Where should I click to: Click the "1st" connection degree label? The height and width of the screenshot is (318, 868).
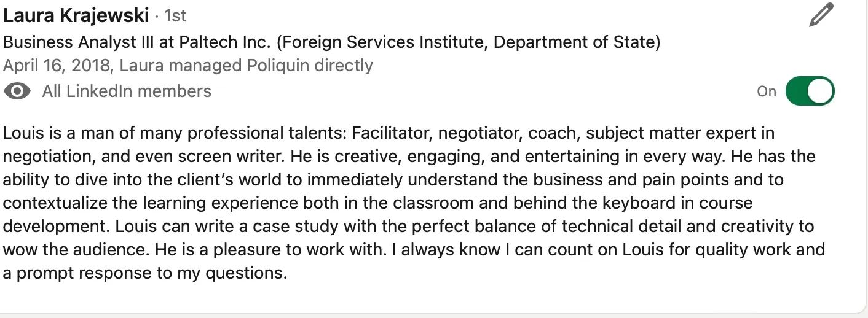pos(175,16)
